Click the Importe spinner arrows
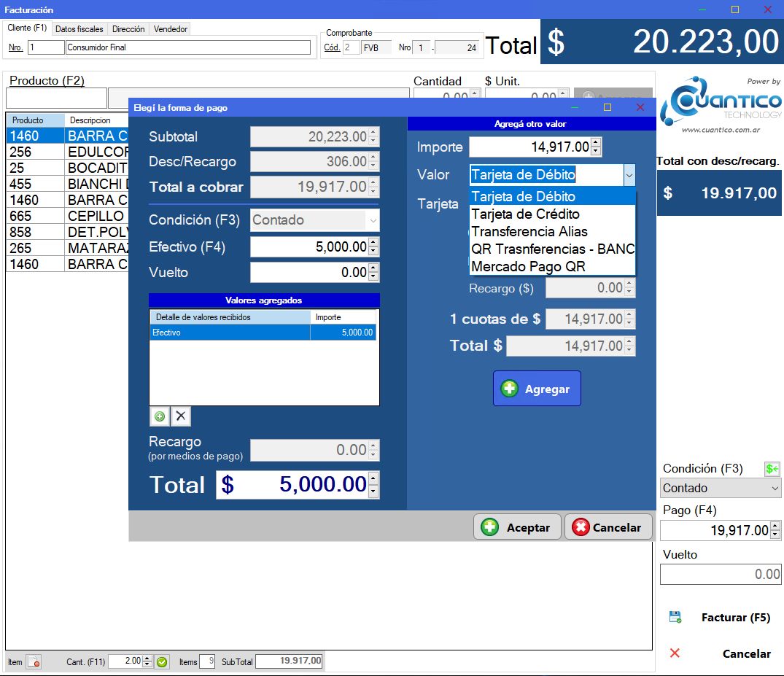The width and height of the screenshot is (784, 676). coord(596,147)
